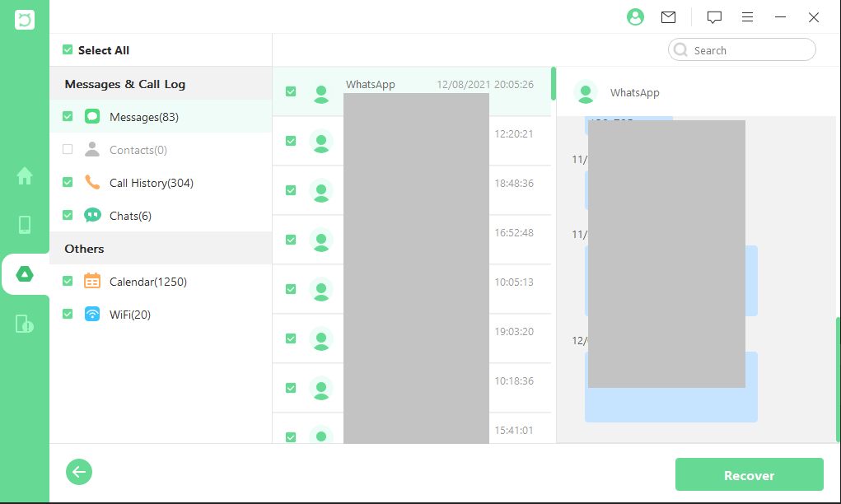The height and width of the screenshot is (504, 841).
Task: Open the hamburger menu in title bar
Action: [747, 17]
